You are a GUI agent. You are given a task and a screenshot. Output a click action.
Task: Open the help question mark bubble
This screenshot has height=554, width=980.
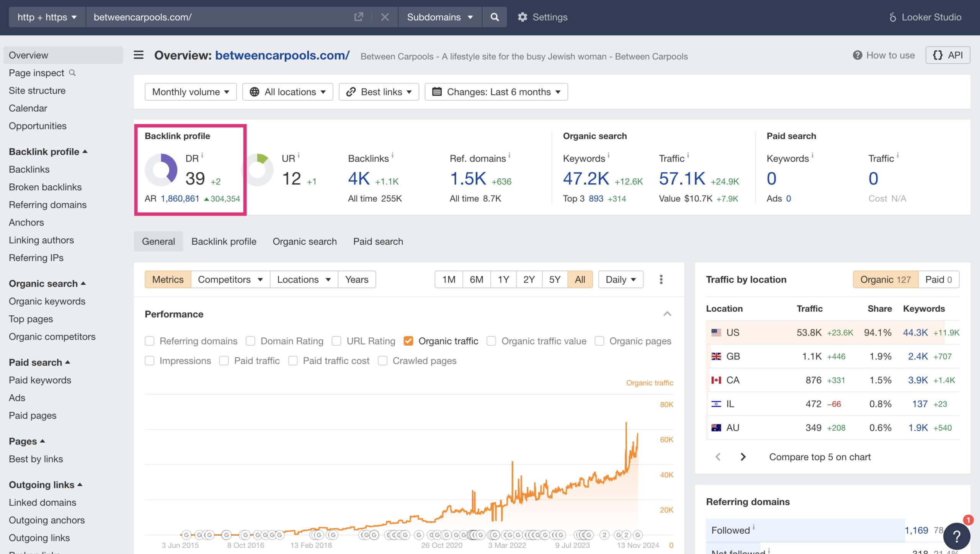pyautogui.click(x=956, y=536)
